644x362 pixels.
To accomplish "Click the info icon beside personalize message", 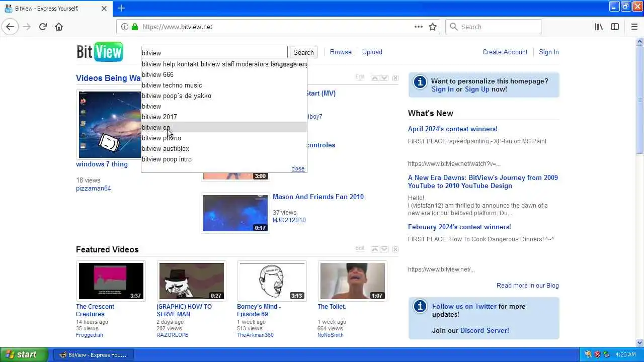I will (420, 82).
